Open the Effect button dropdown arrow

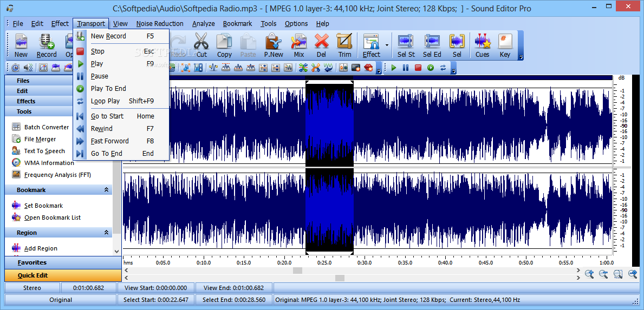pyautogui.click(x=387, y=45)
